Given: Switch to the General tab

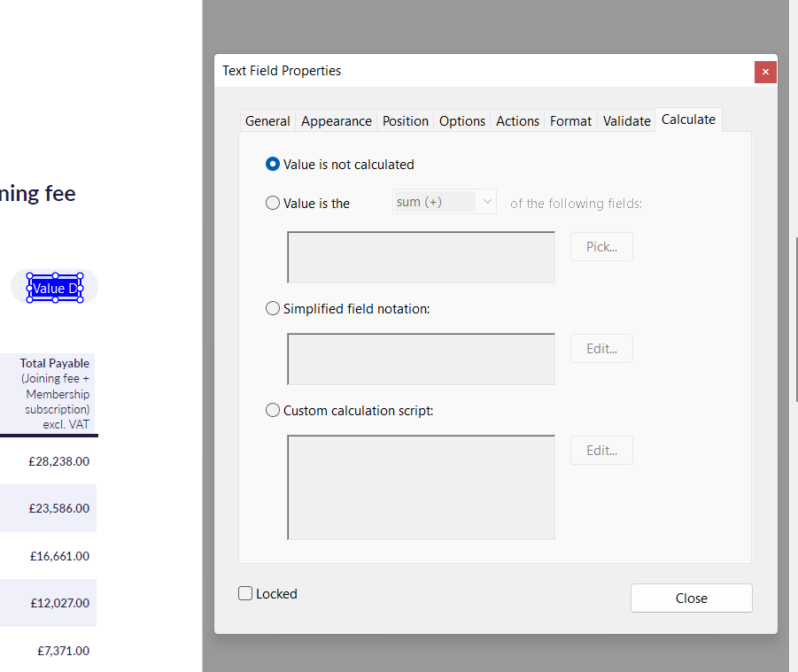Looking at the screenshot, I should 267,120.
